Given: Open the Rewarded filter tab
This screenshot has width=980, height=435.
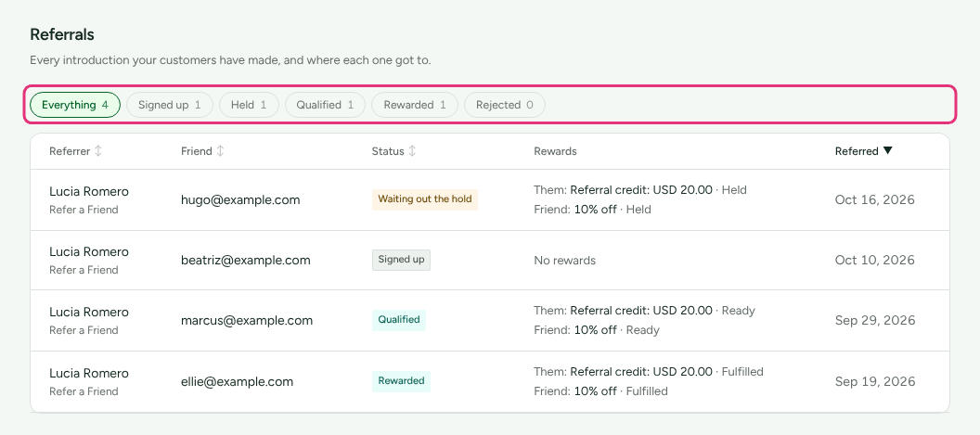Looking at the screenshot, I should 415,105.
